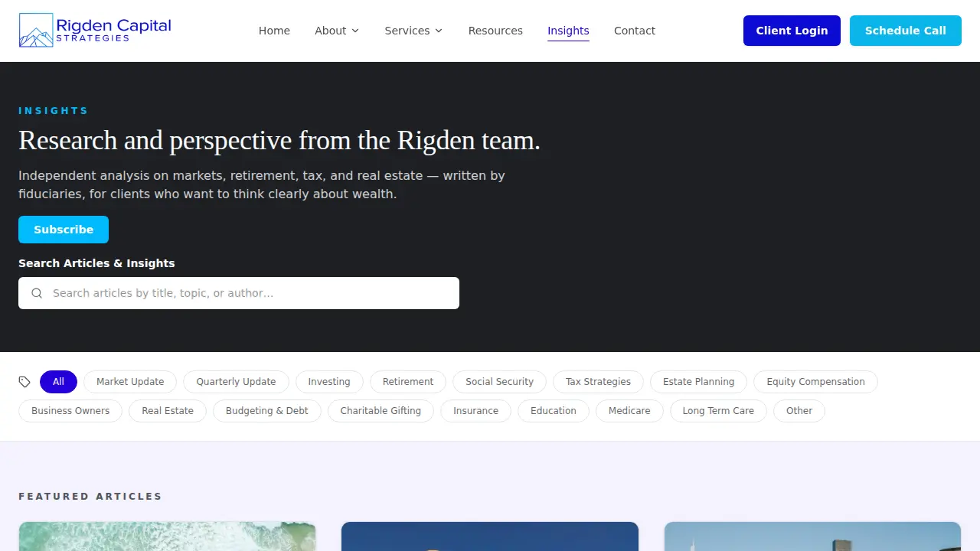
Task: Click the Schedule Call button
Action: (x=906, y=31)
